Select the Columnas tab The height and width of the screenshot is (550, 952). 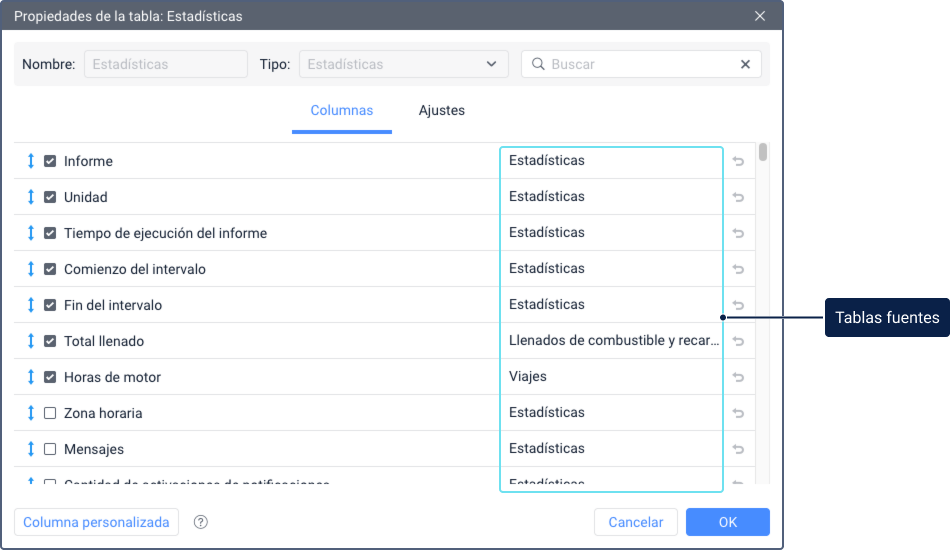click(341, 110)
